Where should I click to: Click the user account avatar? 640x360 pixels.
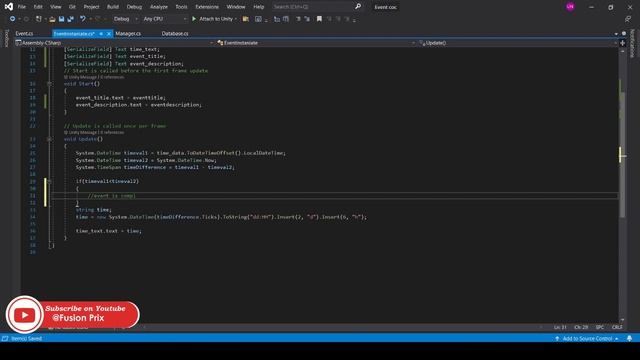click(570, 7)
